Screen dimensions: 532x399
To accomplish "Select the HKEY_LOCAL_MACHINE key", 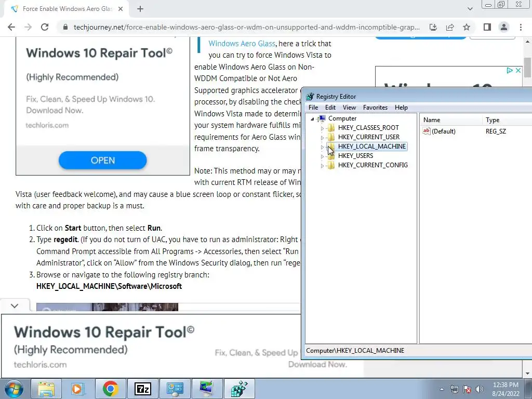I will coord(372,146).
